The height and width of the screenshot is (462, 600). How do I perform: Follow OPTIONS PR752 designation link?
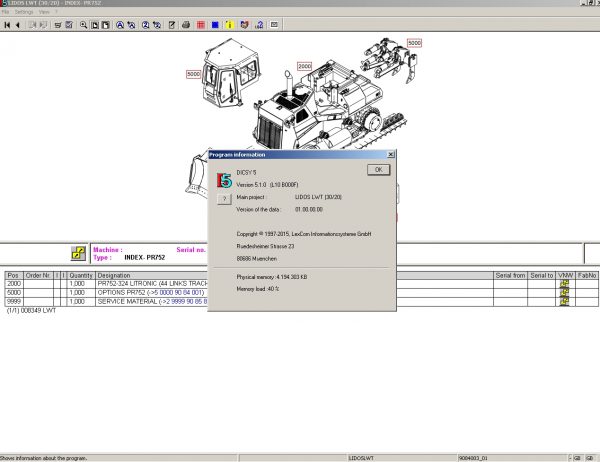pos(151,292)
